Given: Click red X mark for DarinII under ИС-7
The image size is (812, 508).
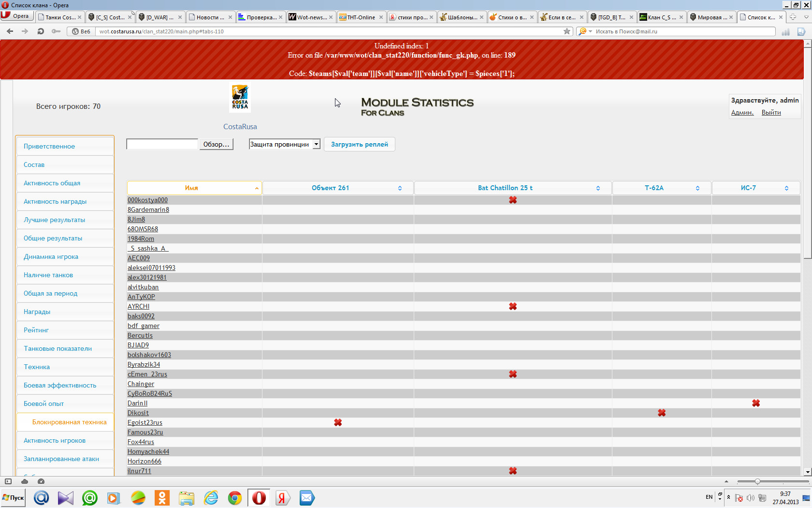Looking at the screenshot, I should pyautogui.click(x=756, y=403).
